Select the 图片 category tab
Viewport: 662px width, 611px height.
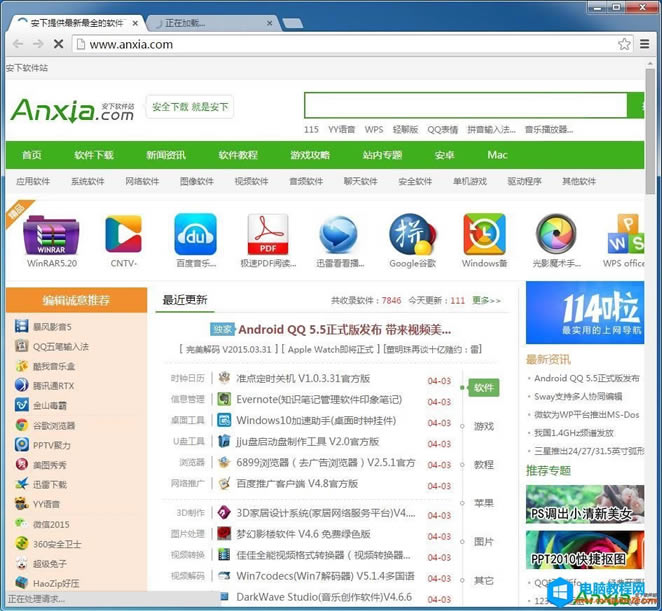[484, 541]
